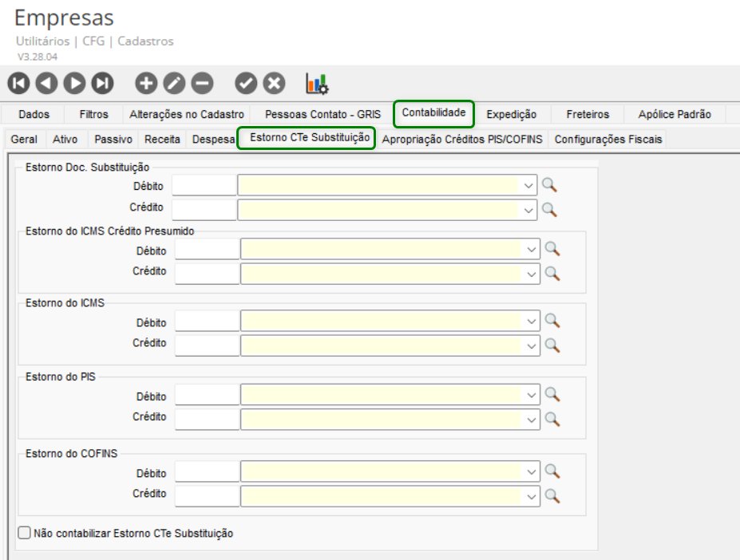740x560 pixels.
Task: Go to next record arrow icon
Action: 75,82
